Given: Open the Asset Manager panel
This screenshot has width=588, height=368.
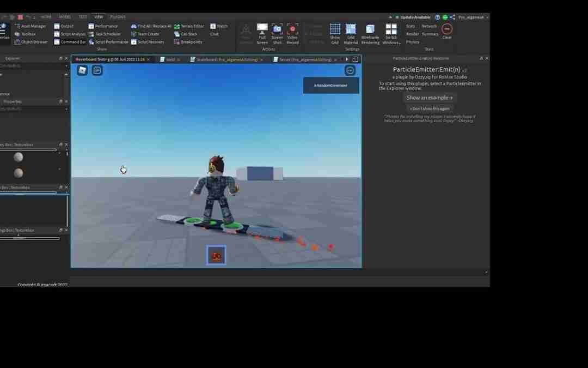Looking at the screenshot, I should click(x=30, y=26).
